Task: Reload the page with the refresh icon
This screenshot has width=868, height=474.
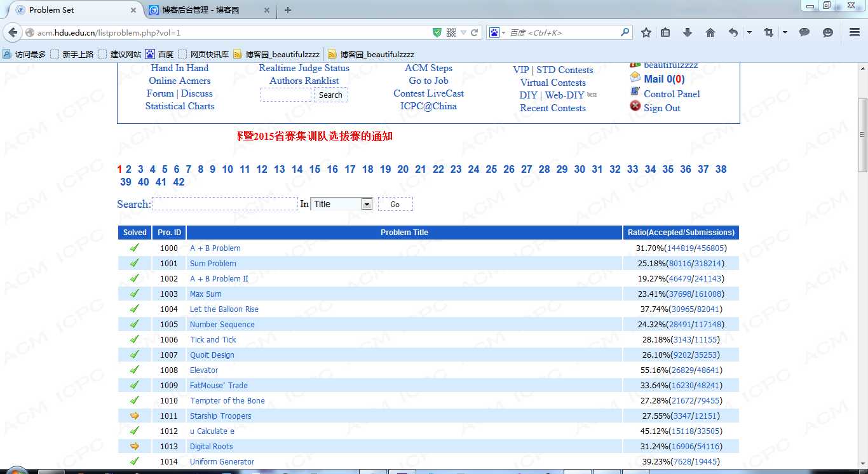Action: 474,32
